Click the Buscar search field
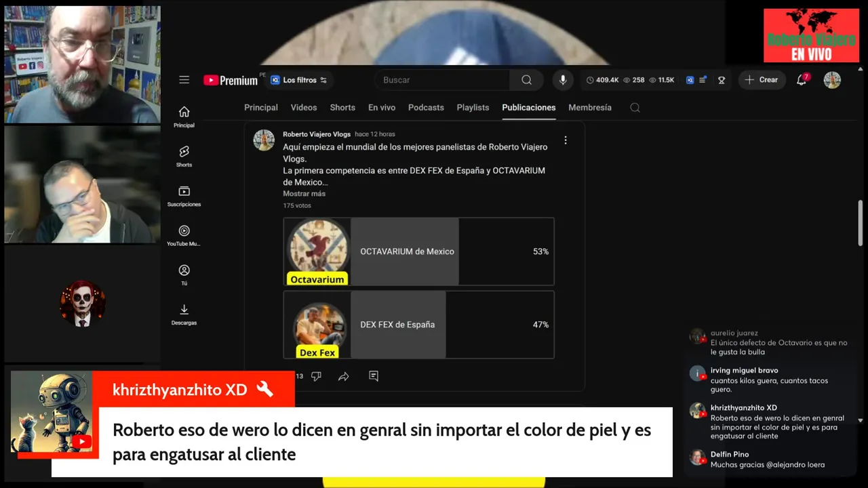This screenshot has width=868, height=488. tap(441, 80)
